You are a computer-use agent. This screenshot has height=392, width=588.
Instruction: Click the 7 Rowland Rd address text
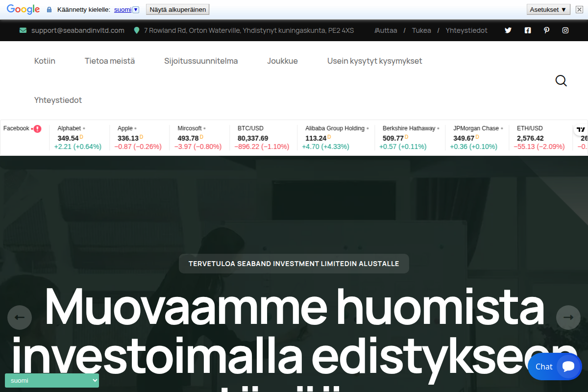(249, 30)
